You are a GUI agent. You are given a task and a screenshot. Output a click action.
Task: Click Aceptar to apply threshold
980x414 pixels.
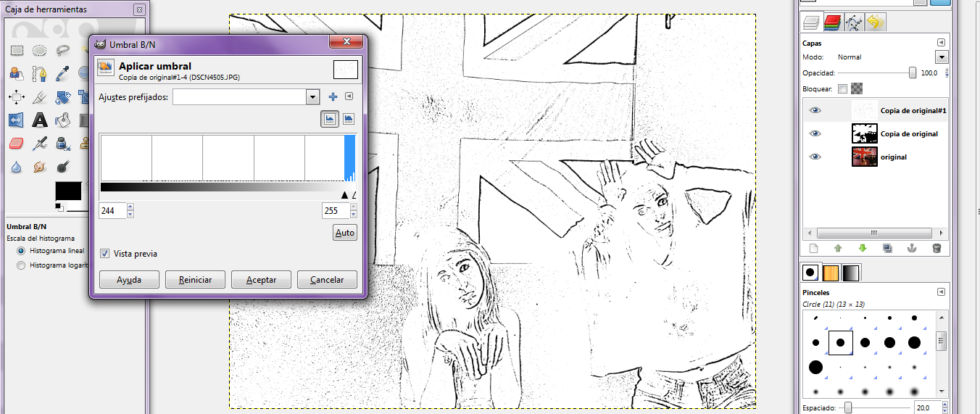pos(261,280)
